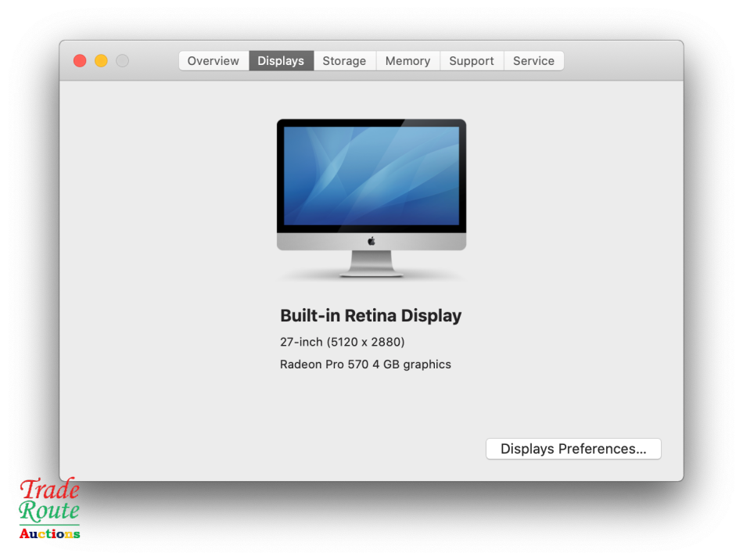The image size is (743, 560).
Task: Select the currently active Displays tab
Action: pyautogui.click(x=281, y=60)
